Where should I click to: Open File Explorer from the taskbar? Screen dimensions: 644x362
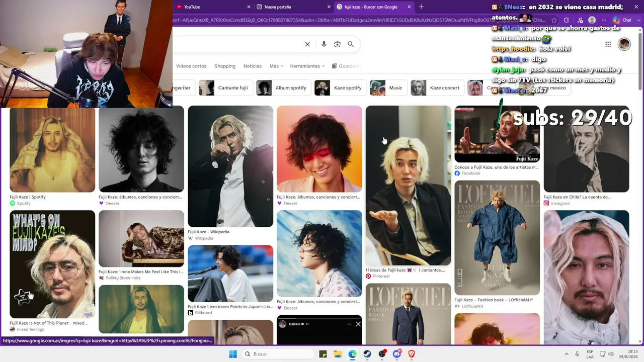pyautogui.click(x=338, y=354)
